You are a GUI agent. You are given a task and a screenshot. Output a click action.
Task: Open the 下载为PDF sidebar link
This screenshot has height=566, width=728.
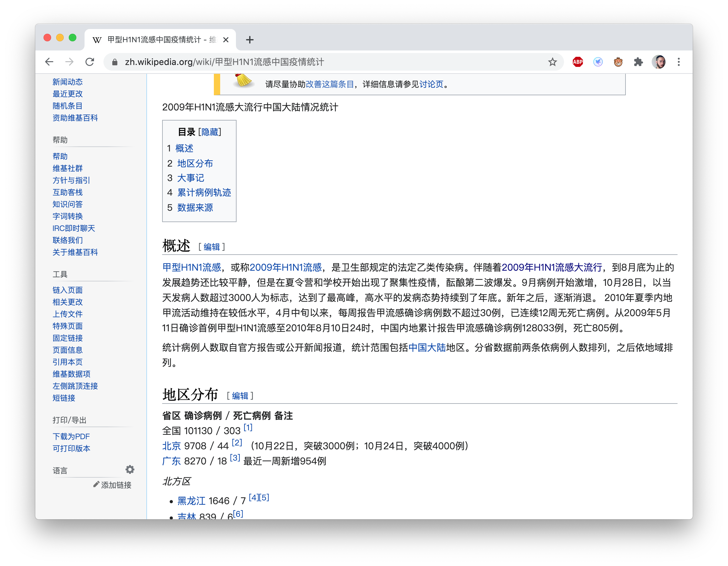[71, 436]
